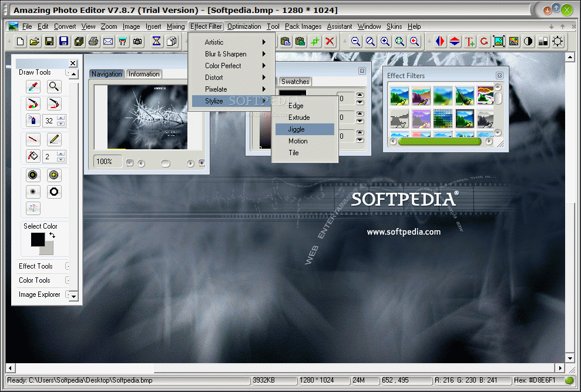The height and width of the screenshot is (392, 581).
Task: Open a file with folder icon
Action: click(x=35, y=42)
